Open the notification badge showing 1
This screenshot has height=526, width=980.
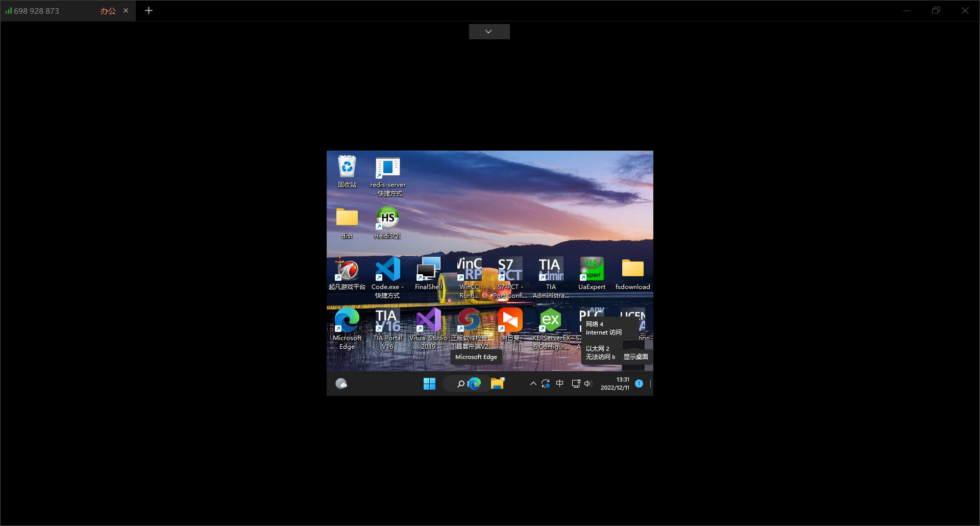(x=639, y=384)
